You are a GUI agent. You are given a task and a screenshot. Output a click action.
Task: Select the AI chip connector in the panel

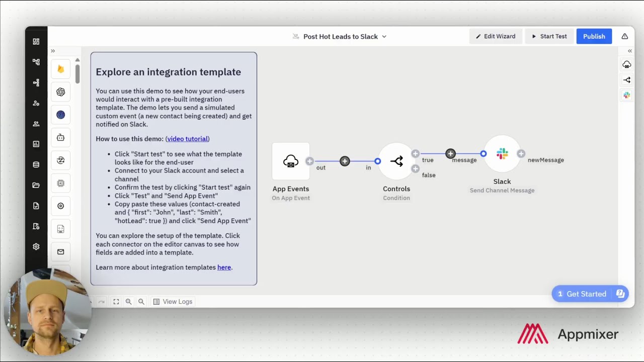61,184
